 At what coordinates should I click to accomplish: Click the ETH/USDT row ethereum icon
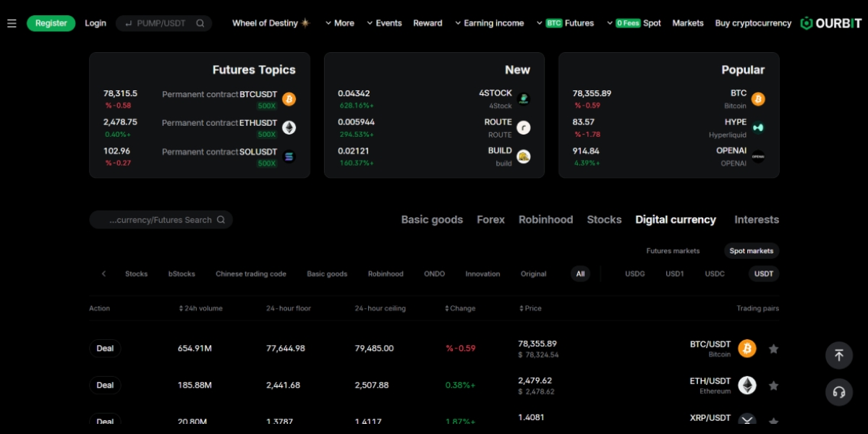click(747, 386)
